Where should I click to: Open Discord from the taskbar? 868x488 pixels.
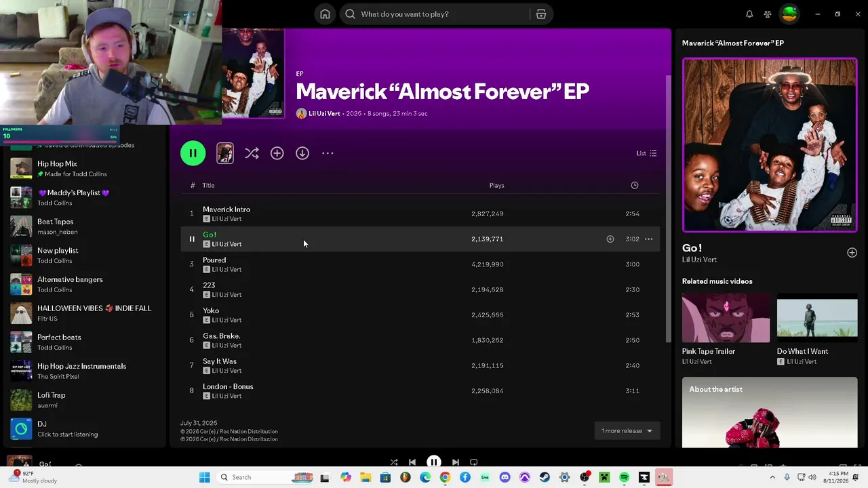pyautogui.click(x=505, y=477)
